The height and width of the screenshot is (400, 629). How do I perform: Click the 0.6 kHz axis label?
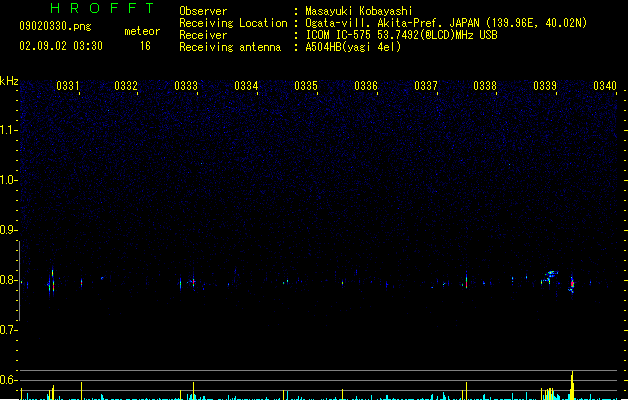pos(7,380)
